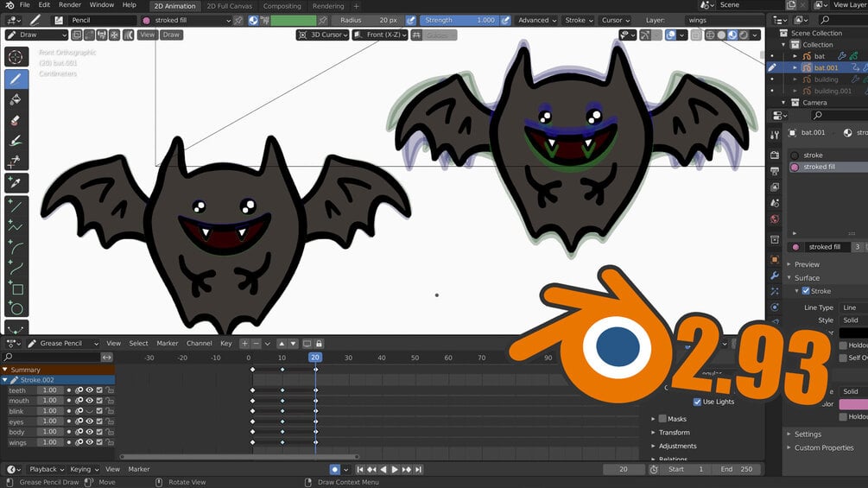The width and height of the screenshot is (868, 488).
Task: Click the radius pressure sensitivity icon
Action: tap(411, 20)
